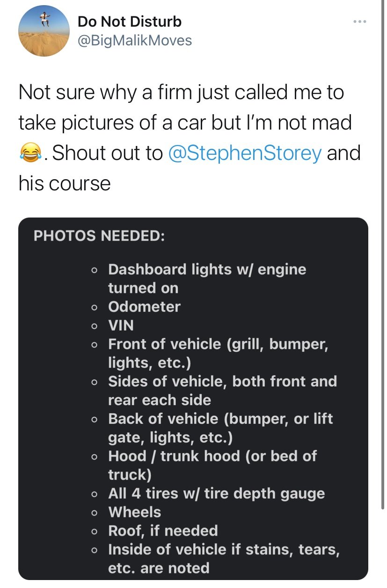Click the 'Sides of vehicle' list entry
Image resolution: width=387 pixels, height=588 pixels.
point(222,382)
